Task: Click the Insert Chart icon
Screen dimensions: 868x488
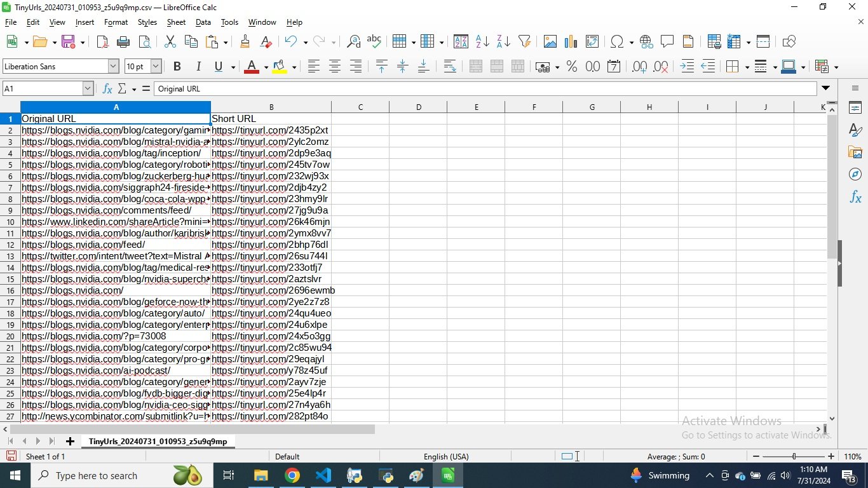Action: point(571,41)
